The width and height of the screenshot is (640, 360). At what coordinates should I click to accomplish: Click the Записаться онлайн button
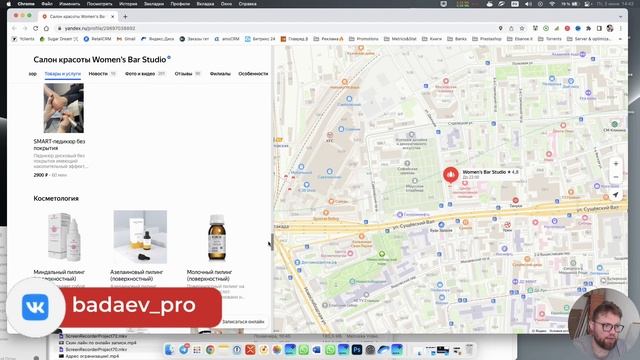[243, 322]
